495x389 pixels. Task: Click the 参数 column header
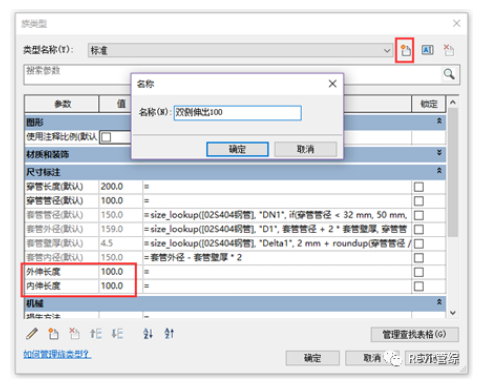point(62,104)
